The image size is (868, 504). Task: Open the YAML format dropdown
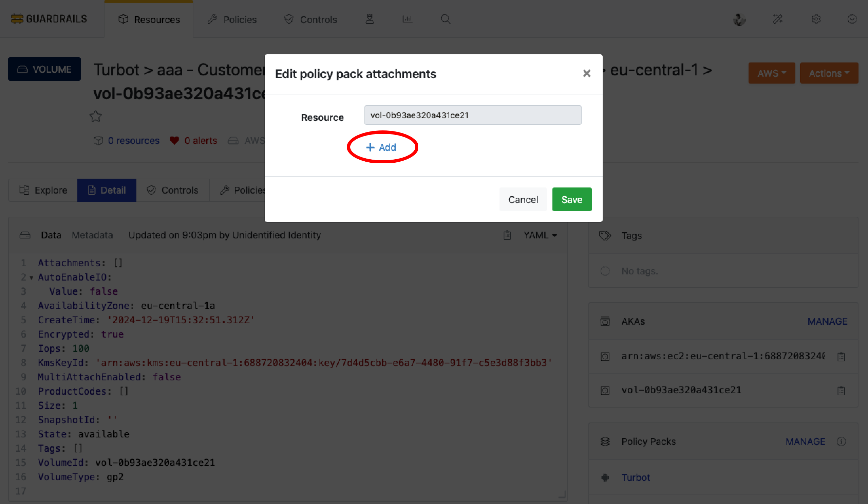tap(540, 235)
